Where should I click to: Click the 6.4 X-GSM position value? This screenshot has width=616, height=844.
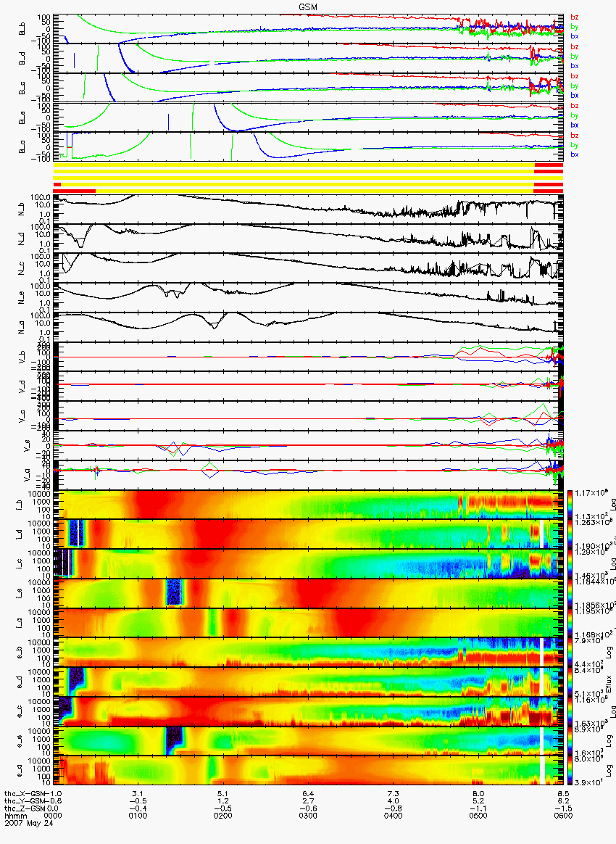(x=308, y=793)
